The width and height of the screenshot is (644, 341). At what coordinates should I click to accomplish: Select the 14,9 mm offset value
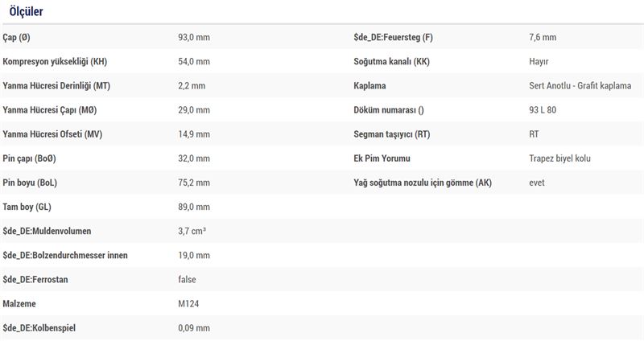(x=194, y=134)
